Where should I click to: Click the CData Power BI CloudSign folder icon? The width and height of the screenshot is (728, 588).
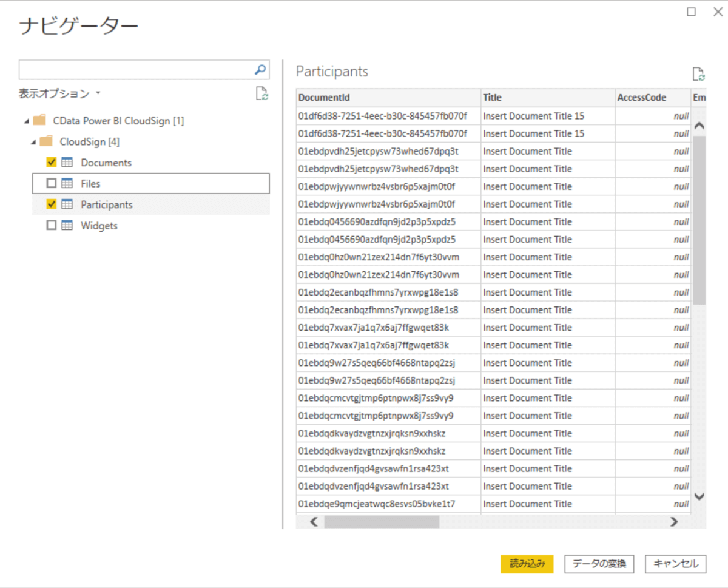[39, 120]
